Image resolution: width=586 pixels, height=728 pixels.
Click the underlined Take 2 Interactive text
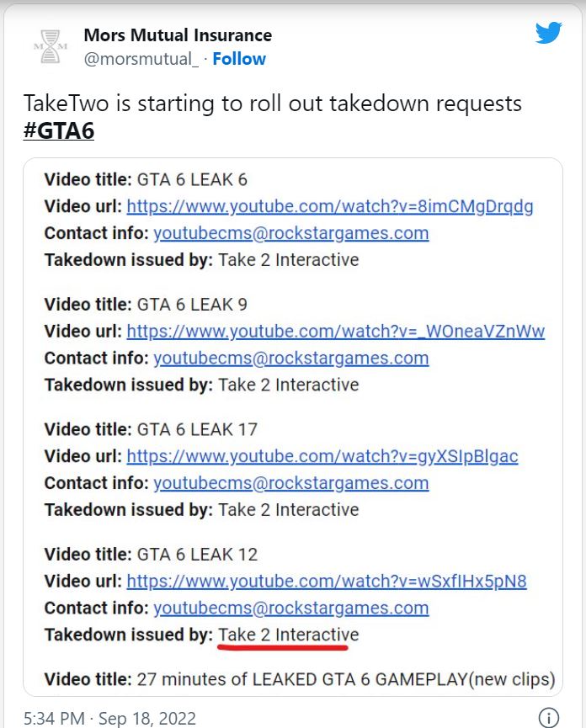(x=288, y=635)
